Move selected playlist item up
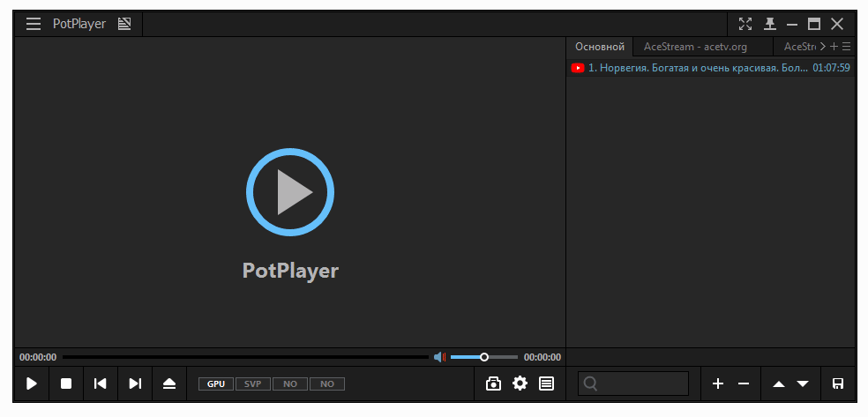Screen dimensions: 868x417 click(779, 383)
